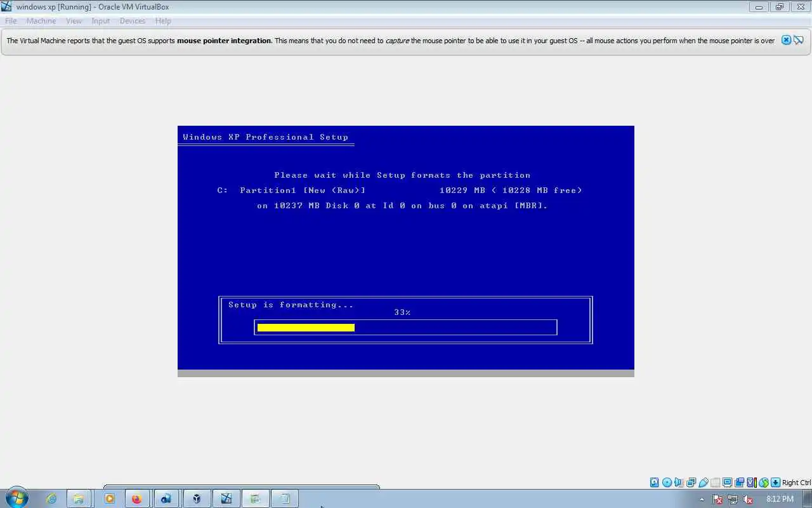Click the video recording status icon
Screen dimensions: 812x508
coord(739,483)
